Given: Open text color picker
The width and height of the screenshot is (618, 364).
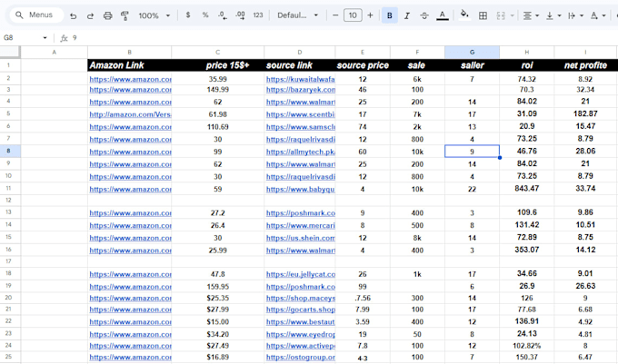Looking at the screenshot, I should pyautogui.click(x=443, y=15).
